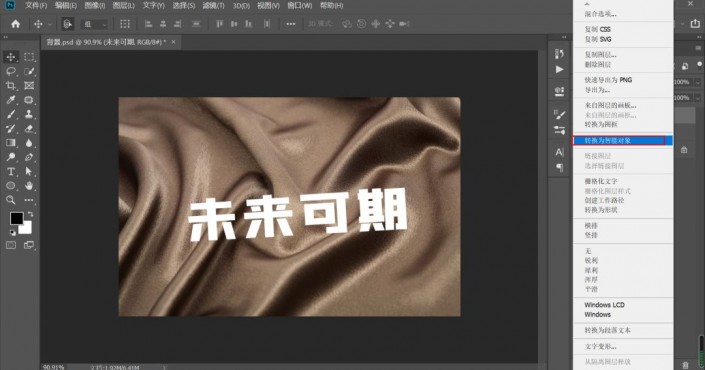Open the 窗口(W) menu
Viewport: 705px width, 370px height.
point(300,5)
